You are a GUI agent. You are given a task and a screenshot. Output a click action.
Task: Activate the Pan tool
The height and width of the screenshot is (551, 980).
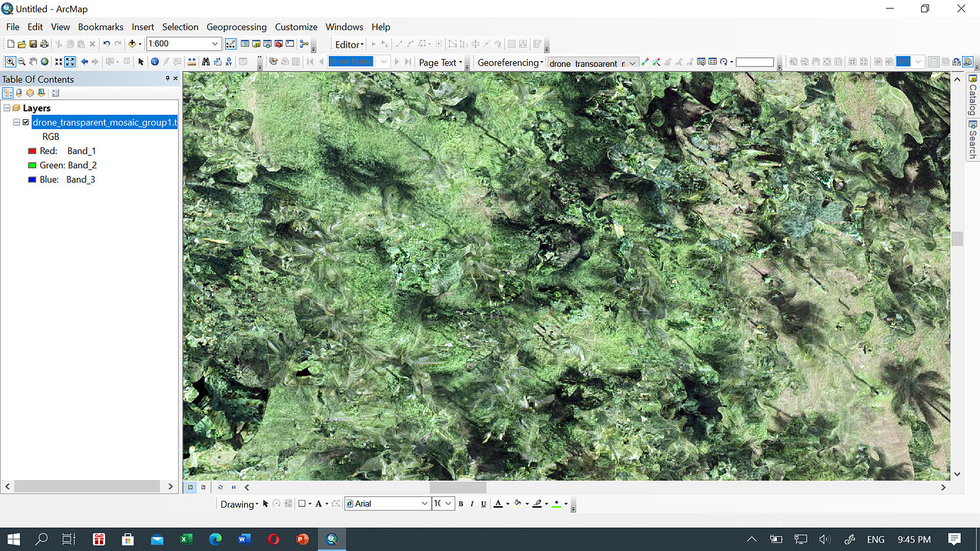(x=33, y=61)
